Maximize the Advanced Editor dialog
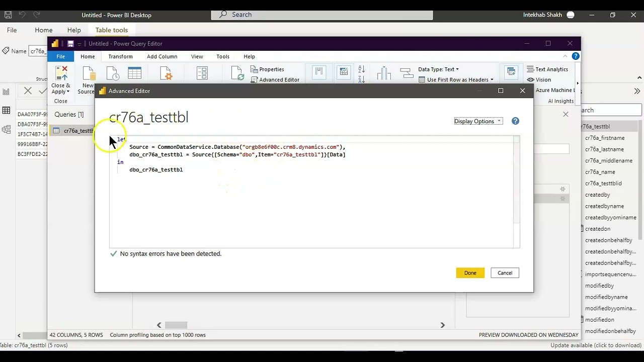644x362 pixels. (x=501, y=90)
